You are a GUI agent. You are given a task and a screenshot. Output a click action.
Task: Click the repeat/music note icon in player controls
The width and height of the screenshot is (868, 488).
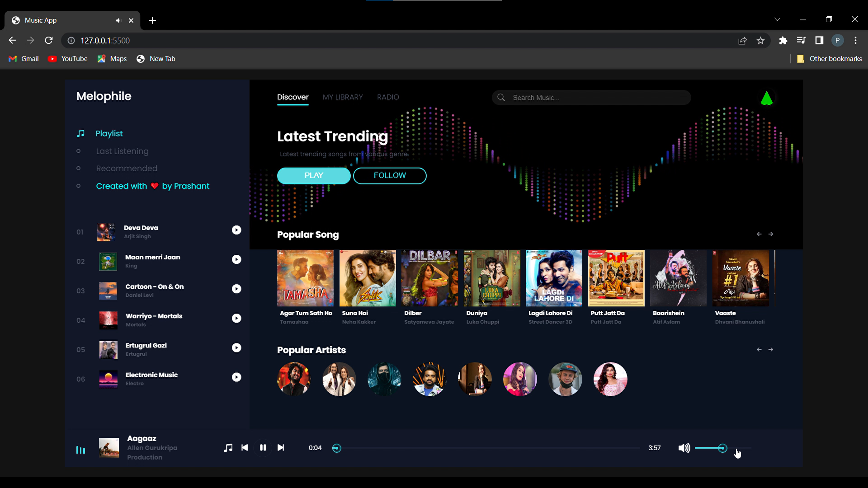pyautogui.click(x=228, y=447)
